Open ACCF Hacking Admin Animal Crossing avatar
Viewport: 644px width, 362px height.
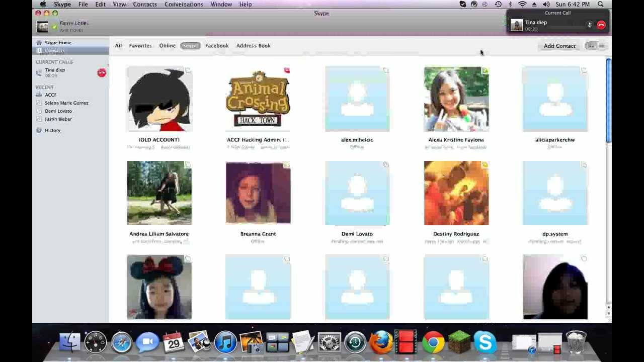(x=258, y=99)
